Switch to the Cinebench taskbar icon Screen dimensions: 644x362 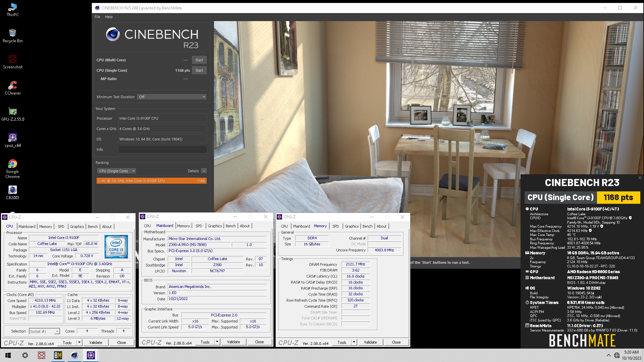click(74, 355)
